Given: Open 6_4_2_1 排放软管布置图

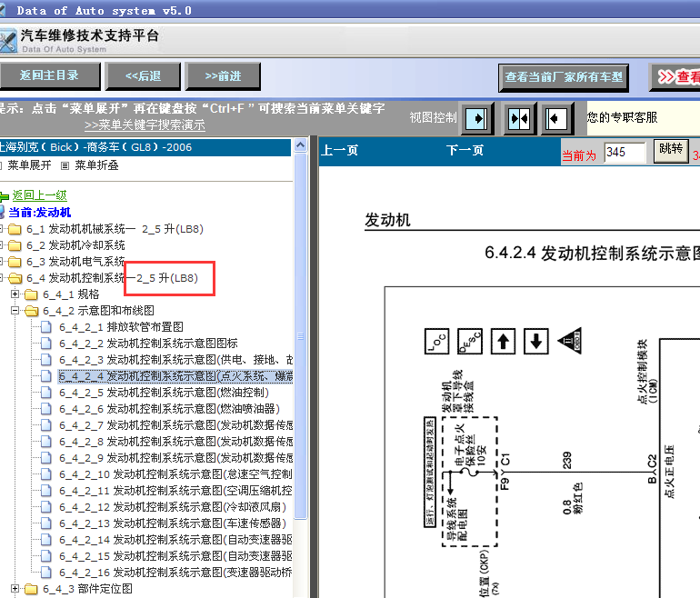Looking at the screenshot, I should (x=121, y=327).
